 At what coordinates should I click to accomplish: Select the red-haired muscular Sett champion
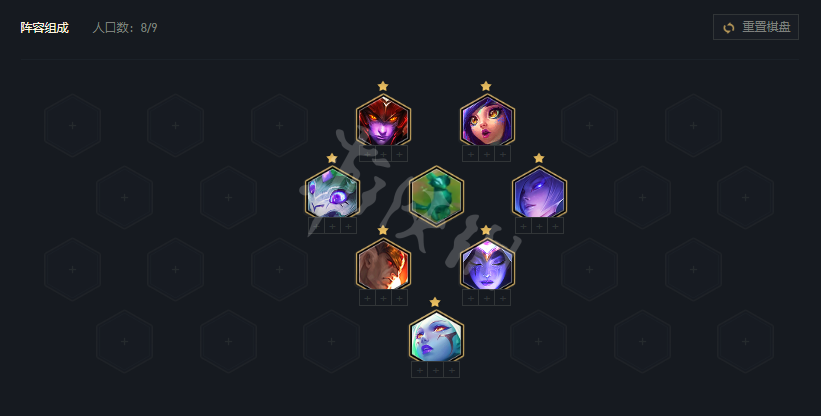(383, 266)
